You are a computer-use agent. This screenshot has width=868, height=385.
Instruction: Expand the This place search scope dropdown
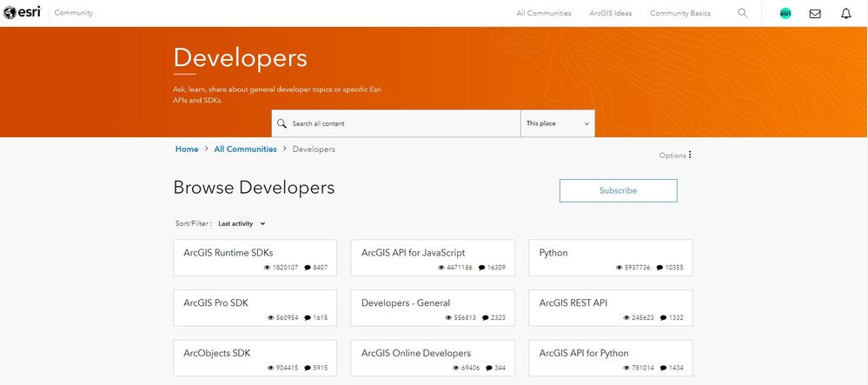(558, 123)
